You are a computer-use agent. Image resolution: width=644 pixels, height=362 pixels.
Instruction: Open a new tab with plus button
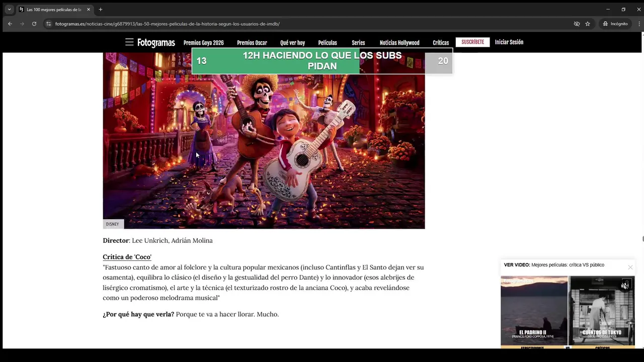[100, 9]
